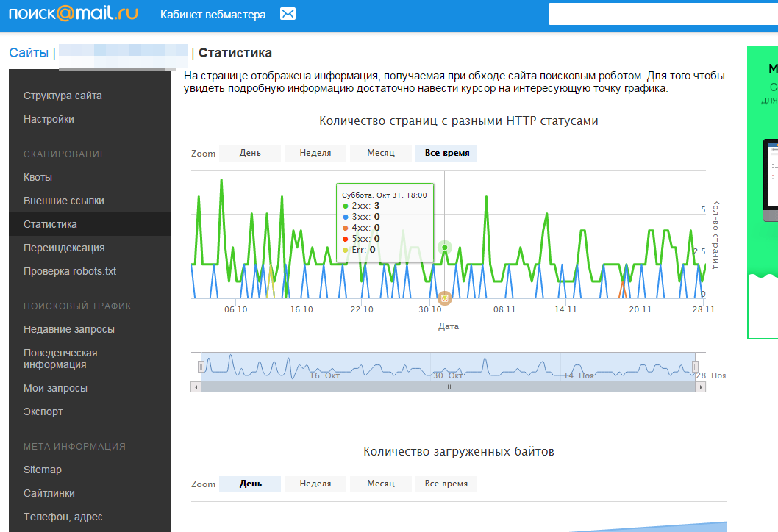The height and width of the screenshot is (532, 778).
Task: Open the 'Кабинет вебмастера' link
Action: (x=213, y=15)
